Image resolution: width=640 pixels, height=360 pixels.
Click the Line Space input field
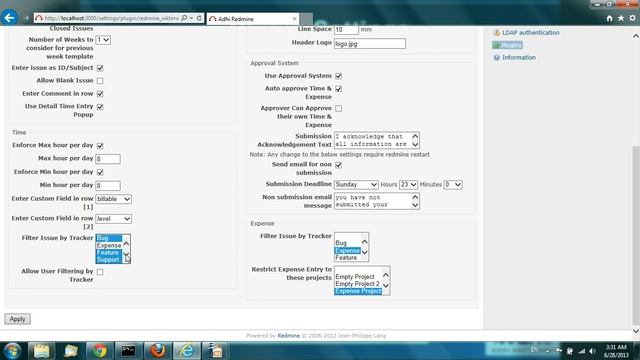coord(346,29)
